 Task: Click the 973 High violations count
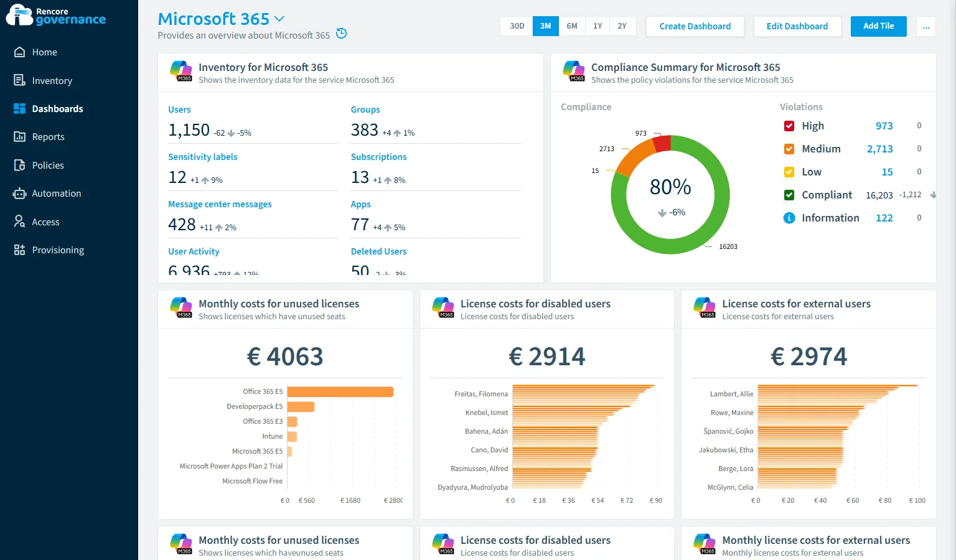[x=884, y=126]
